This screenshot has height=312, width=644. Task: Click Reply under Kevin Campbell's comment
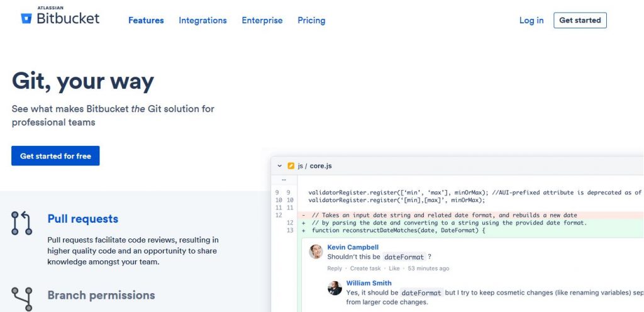pos(335,269)
